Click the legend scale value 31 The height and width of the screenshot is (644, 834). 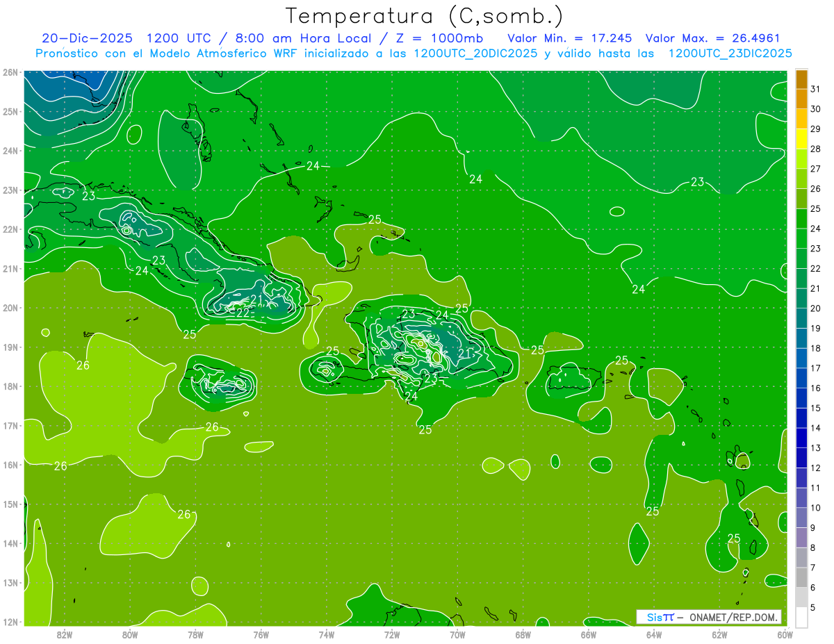coord(815,89)
